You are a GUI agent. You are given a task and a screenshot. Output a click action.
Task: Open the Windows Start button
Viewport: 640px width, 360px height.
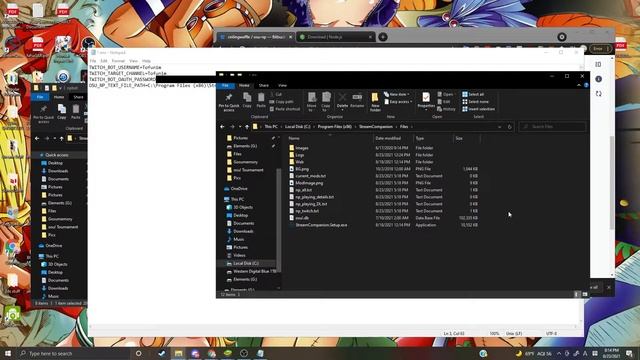(x=8, y=353)
